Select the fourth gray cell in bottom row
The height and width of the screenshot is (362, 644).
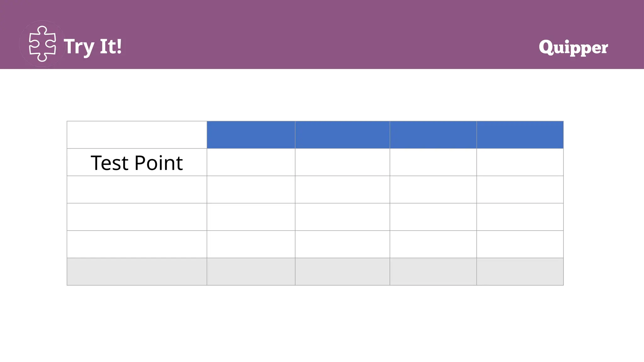[433, 271]
